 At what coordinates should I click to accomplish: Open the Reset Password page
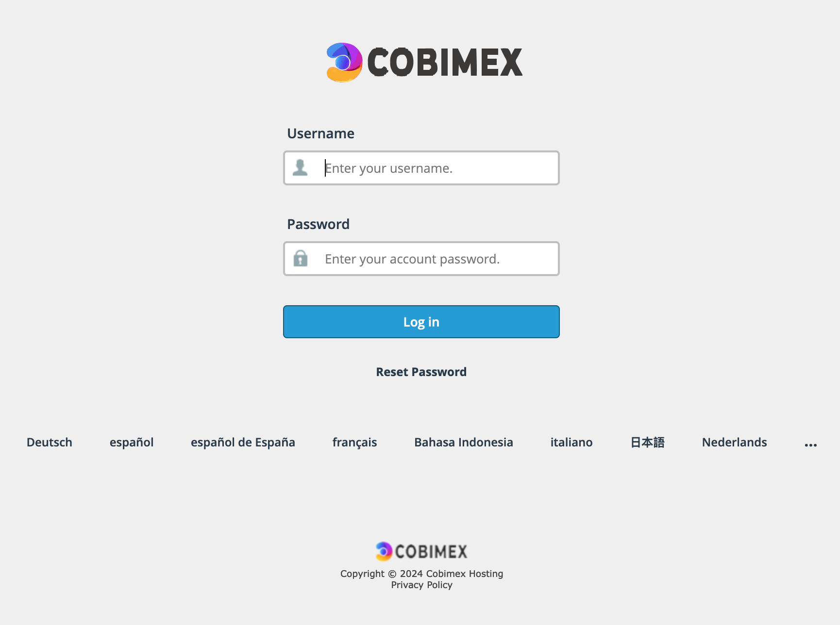pos(420,372)
